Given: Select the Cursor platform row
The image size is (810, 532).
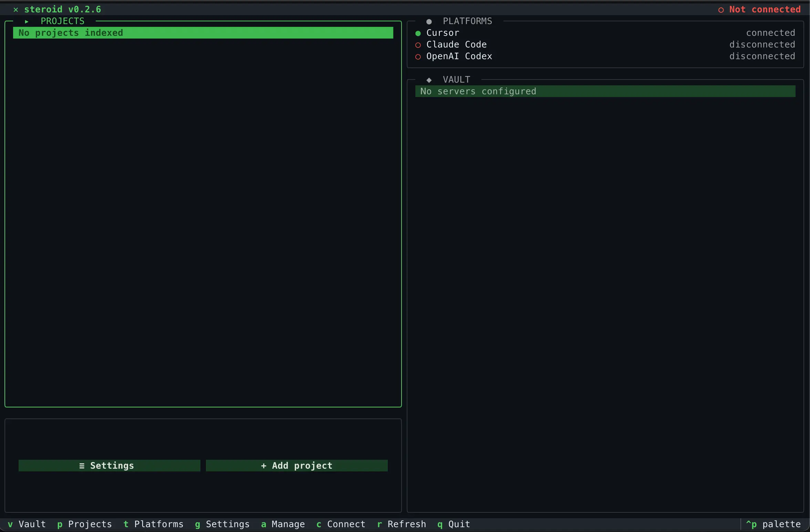Looking at the screenshot, I should click(605, 33).
